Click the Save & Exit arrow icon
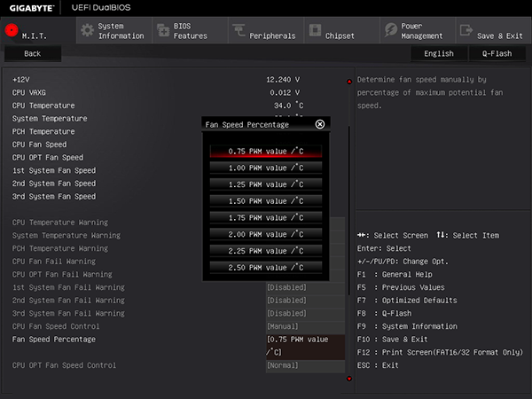 click(x=466, y=30)
